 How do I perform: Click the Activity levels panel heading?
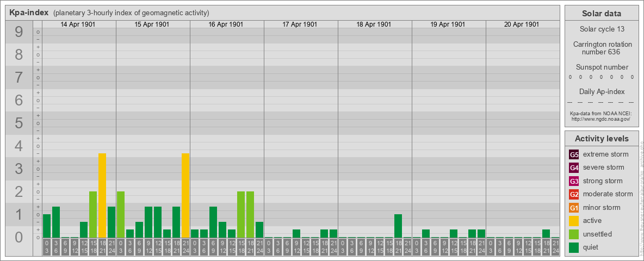pos(602,139)
